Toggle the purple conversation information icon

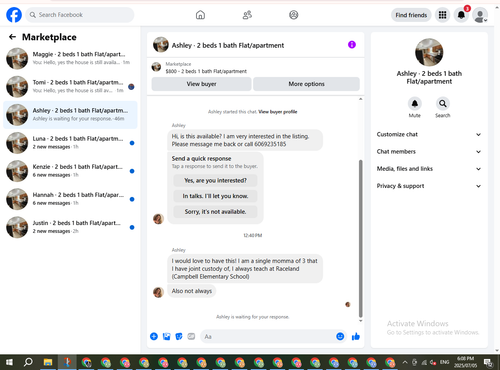(x=352, y=44)
